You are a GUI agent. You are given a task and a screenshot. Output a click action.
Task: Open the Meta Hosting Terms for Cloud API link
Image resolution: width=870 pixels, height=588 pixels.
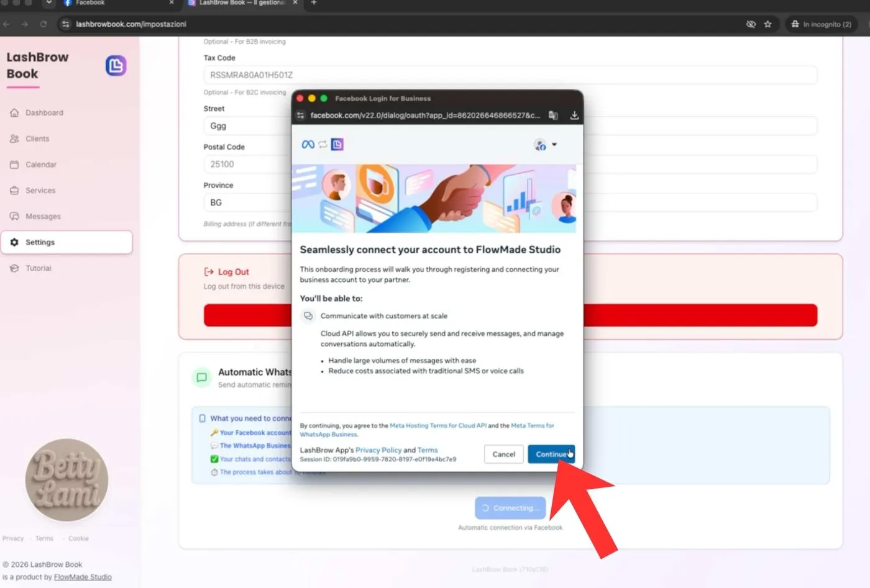pos(438,426)
